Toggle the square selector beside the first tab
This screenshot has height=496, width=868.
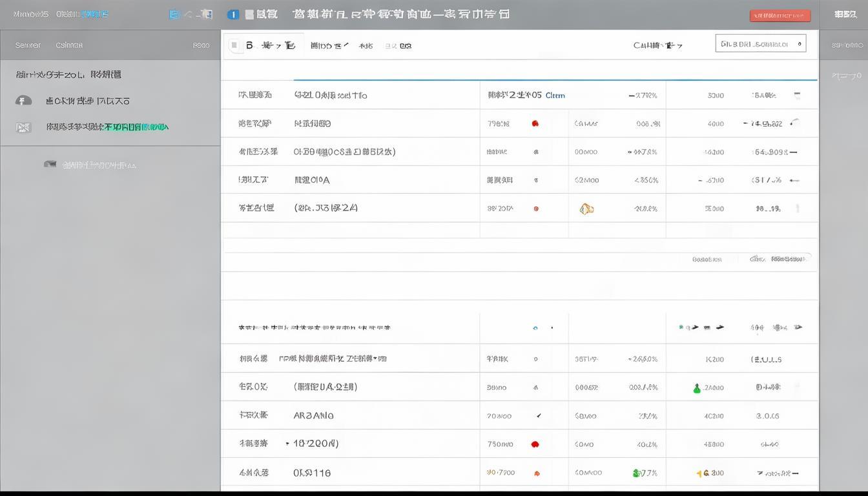(233, 45)
